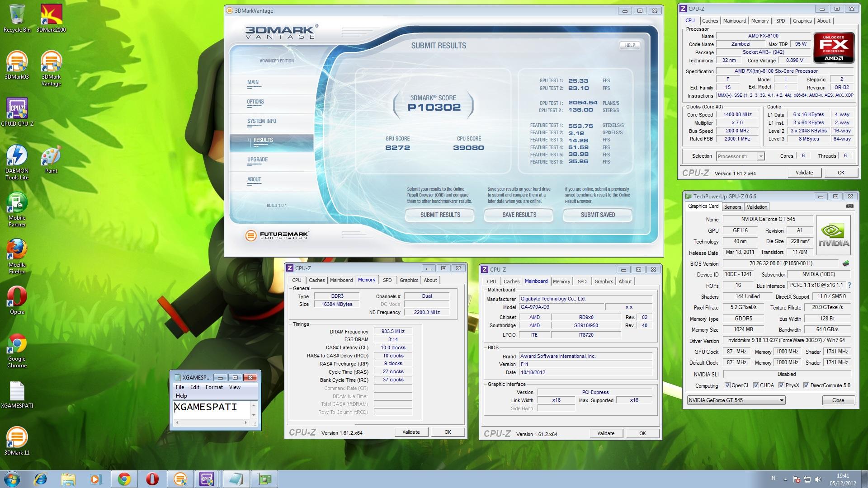Open the 3DMark Vantage desktop shortcut

(x=51, y=68)
